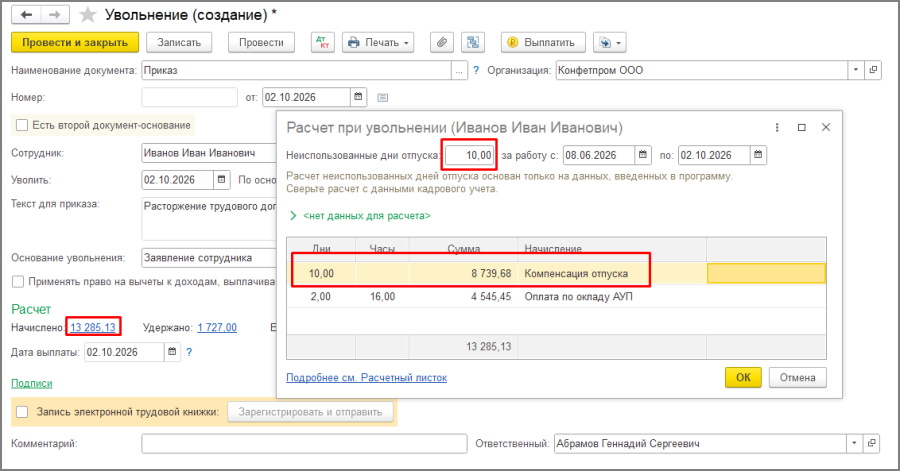Toggle 'Есть второй документ-основание' checkbox
The width and height of the screenshot is (900, 471).
click(22, 125)
